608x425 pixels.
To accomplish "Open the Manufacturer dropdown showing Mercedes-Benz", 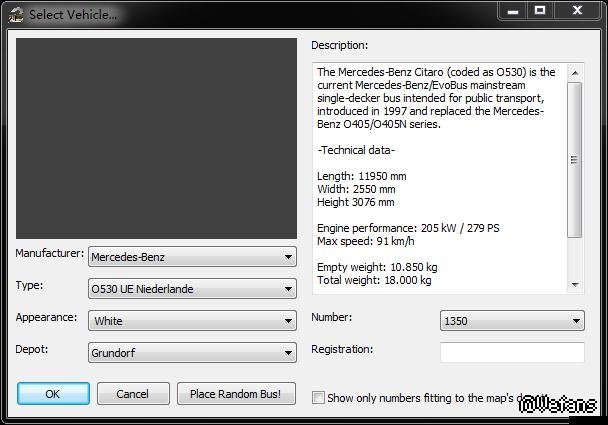I will tap(192, 257).
